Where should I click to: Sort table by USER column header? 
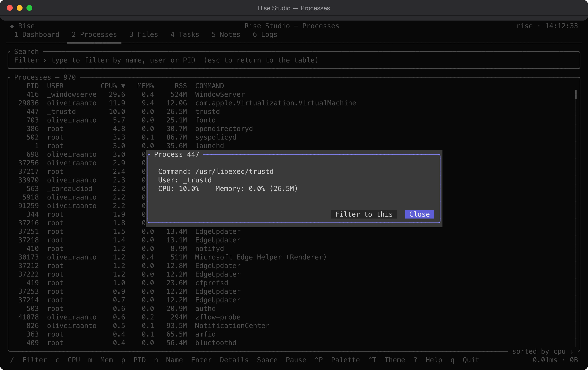[55, 86]
